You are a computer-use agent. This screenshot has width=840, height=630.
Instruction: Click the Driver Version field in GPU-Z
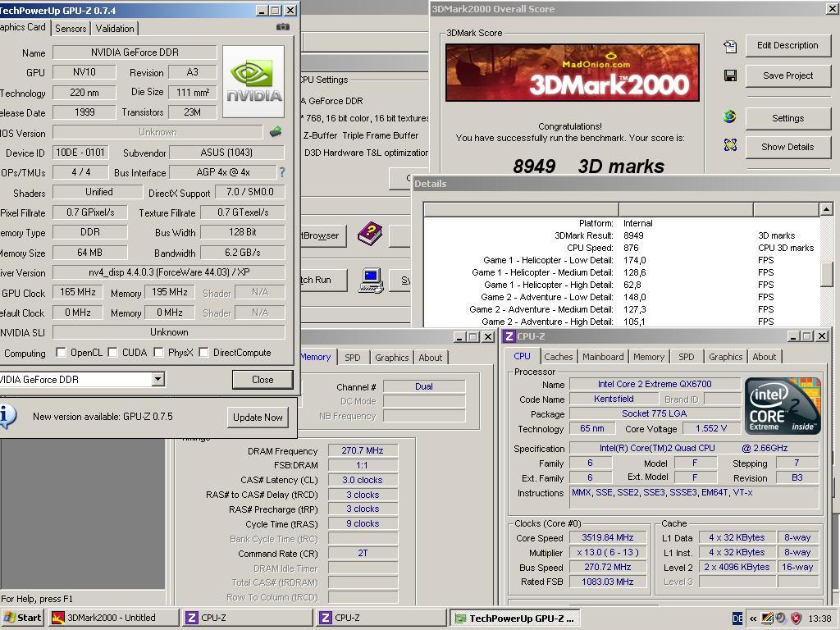coord(169,272)
